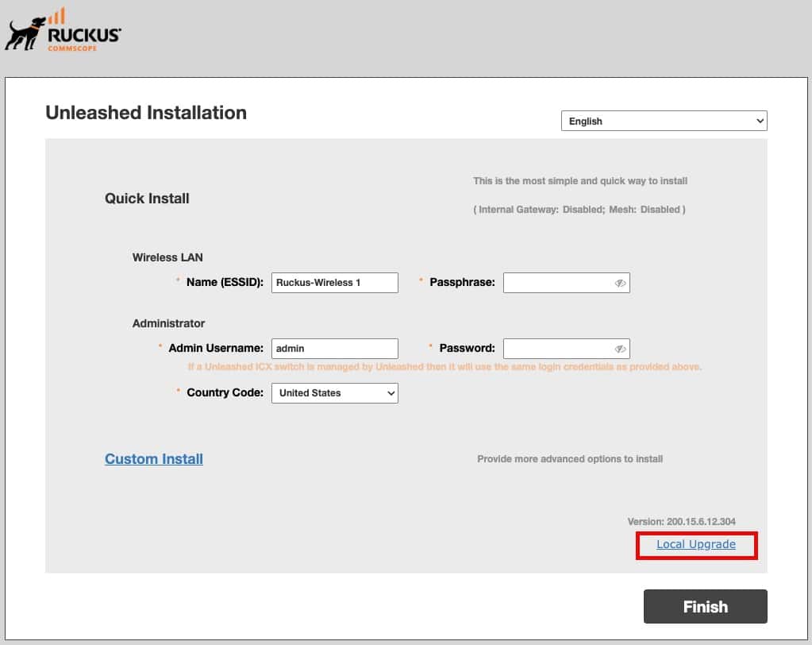Click the Name (ESSID) label
The height and width of the screenshot is (645, 812).
point(225,282)
